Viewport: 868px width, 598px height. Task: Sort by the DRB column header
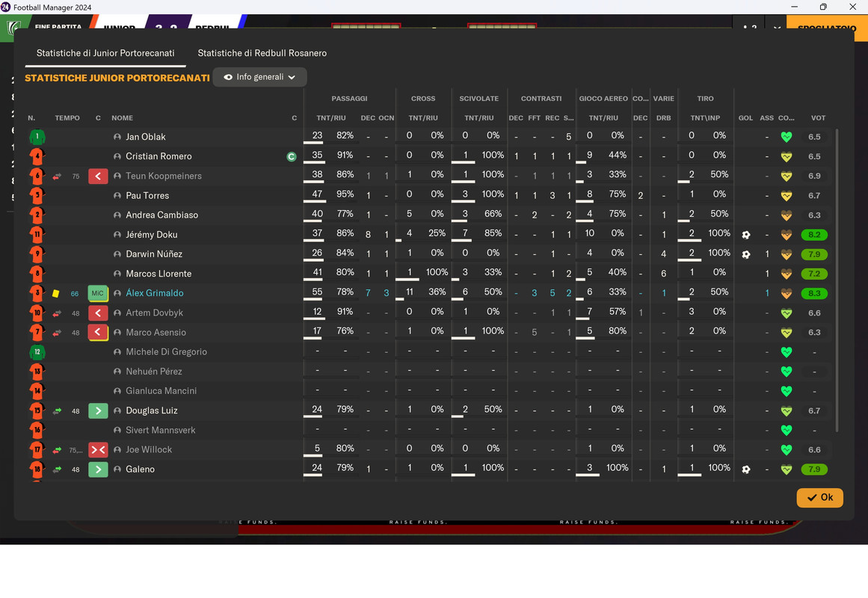(x=664, y=118)
